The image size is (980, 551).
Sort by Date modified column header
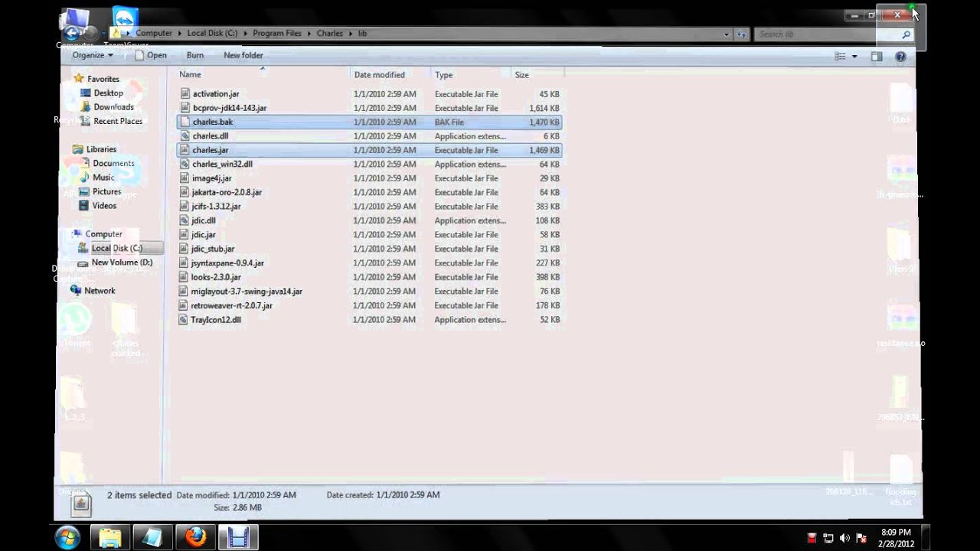point(390,75)
